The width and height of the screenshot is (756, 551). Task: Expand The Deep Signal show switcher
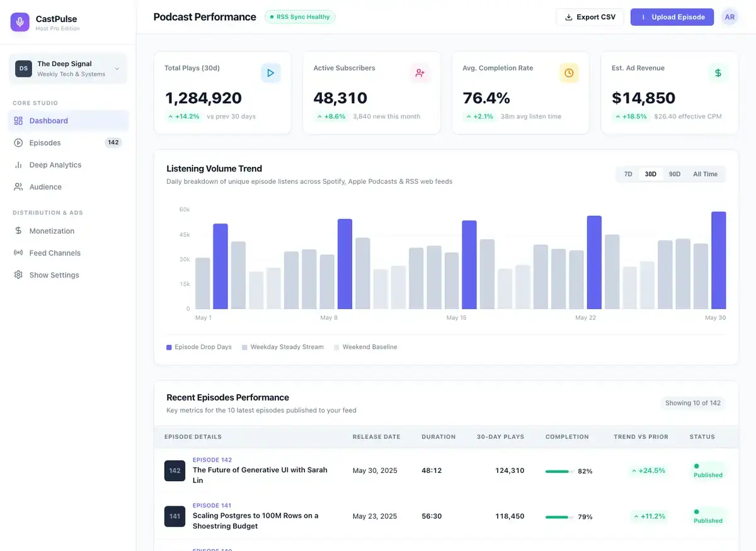[x=68, y=69]
